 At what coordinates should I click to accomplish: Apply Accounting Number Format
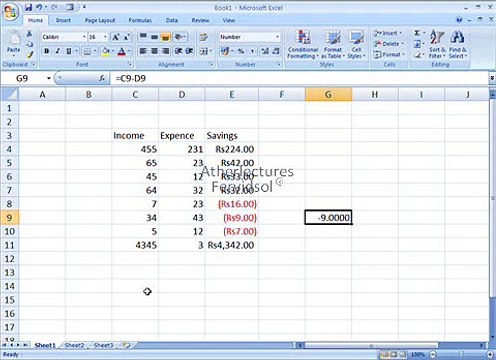[225, 51]
